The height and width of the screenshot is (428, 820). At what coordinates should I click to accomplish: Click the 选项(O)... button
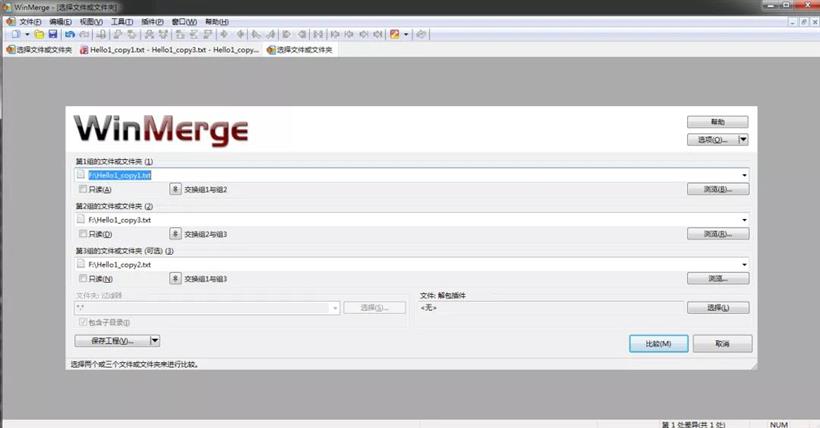pyautogui.click(x=712, y=140)
